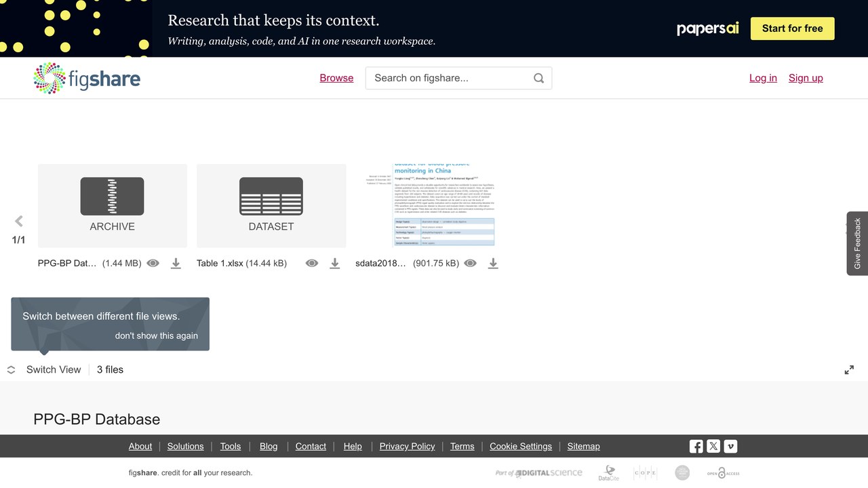Screen dimensions: 868x488
Task: Preview Table 1.xlsx with eye icon
Action: click(312, 263)
